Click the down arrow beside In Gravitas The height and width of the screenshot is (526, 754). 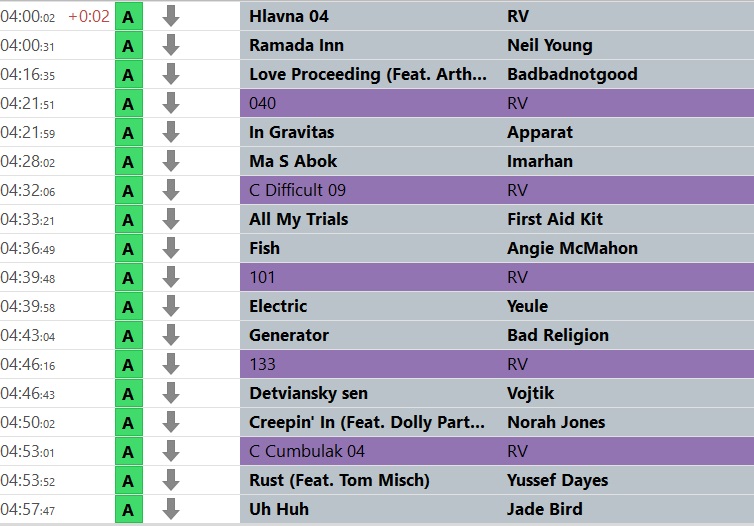pyautogui.click(x=171, y=132)
